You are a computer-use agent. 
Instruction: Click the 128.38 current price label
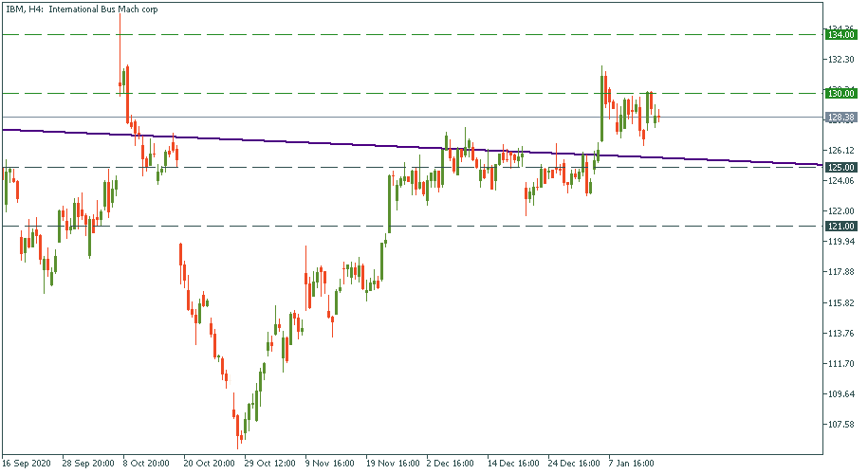pos(840,118)
